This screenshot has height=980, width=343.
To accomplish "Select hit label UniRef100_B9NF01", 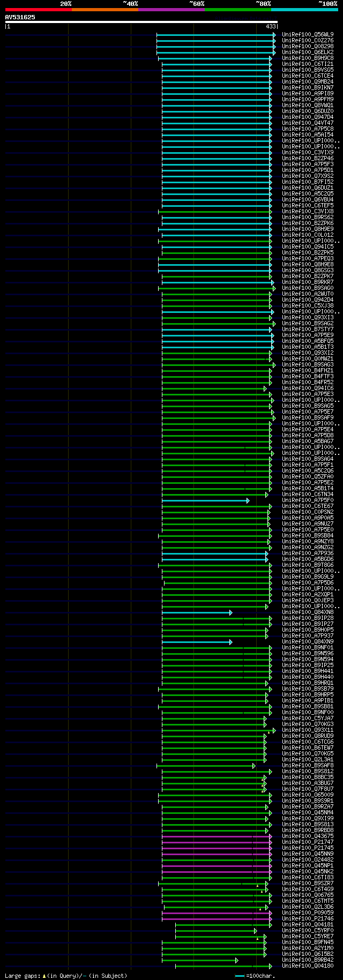I will 308,648.
